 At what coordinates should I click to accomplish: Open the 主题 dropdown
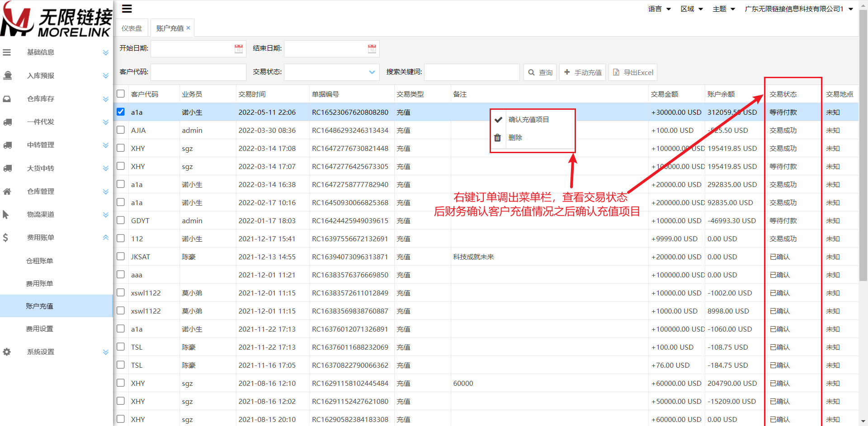pyautogui.click(x=724, y=9)
